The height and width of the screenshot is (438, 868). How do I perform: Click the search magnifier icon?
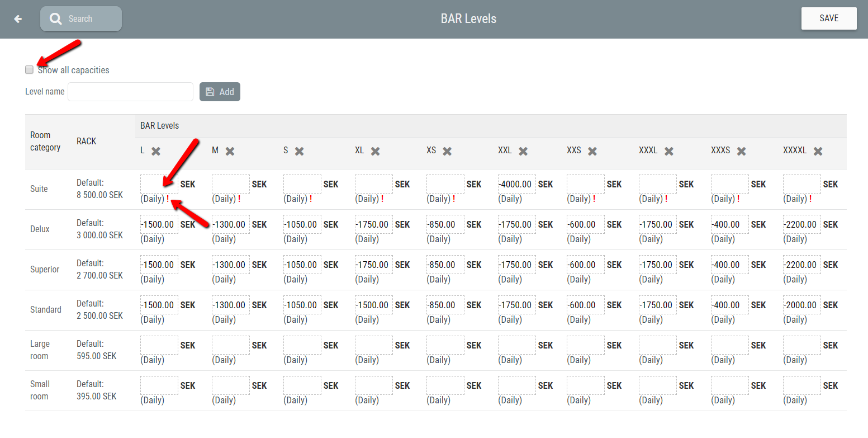click(55, 18)
